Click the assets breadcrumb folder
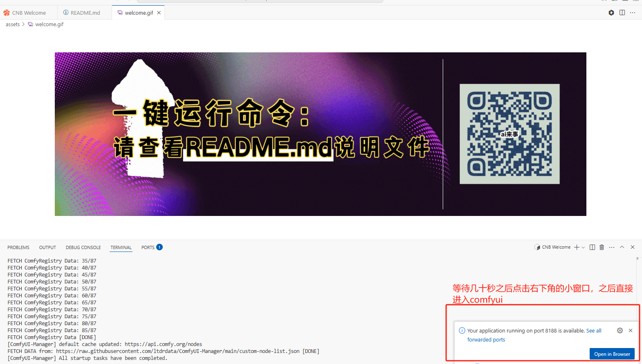642x364 pixels. 13,25
